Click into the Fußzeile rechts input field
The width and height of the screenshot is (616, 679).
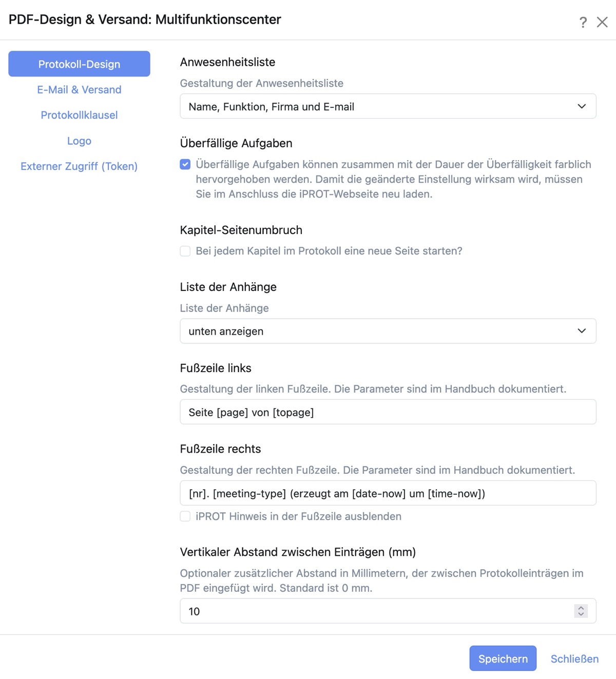point(388,493)
